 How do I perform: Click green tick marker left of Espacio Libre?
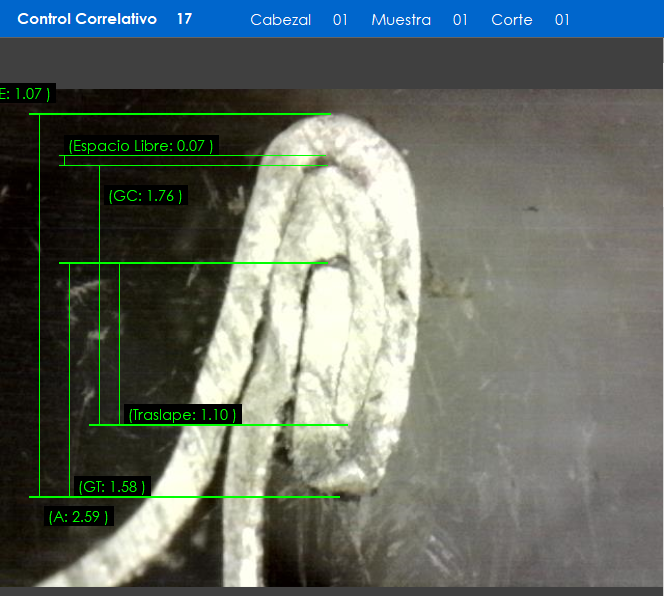coord(64,160)
